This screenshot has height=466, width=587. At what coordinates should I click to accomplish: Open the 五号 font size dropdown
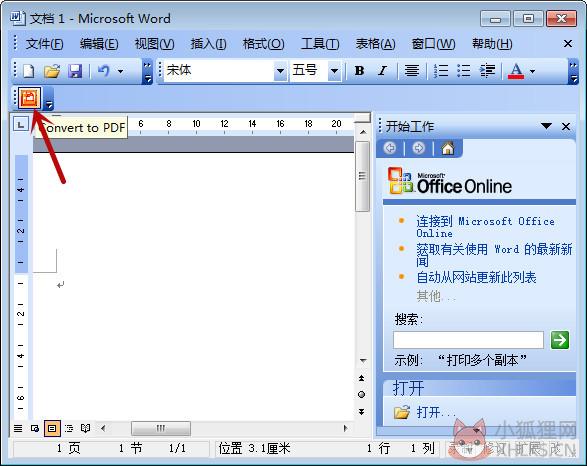(334, 70)
